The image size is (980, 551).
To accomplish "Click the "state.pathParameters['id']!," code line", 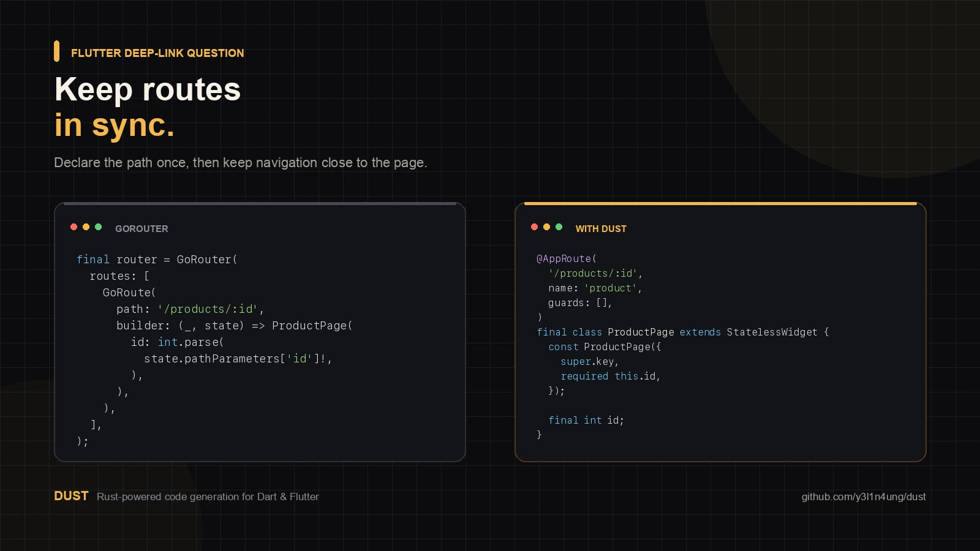I will [x=238, y=359].
